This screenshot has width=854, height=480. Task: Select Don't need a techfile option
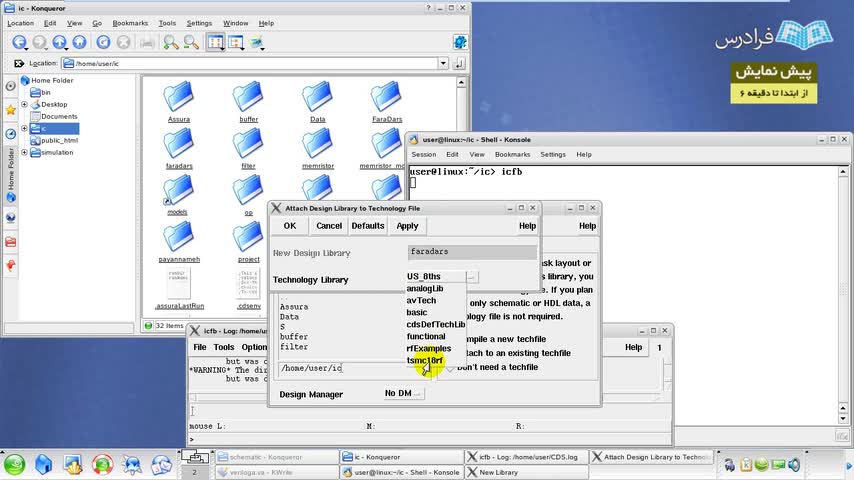pyautogui.click(x=497, y=367)
